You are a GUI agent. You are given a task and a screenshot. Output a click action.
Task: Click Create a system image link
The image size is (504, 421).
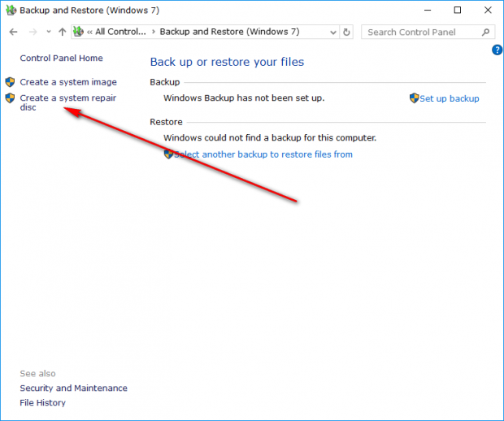68,82
